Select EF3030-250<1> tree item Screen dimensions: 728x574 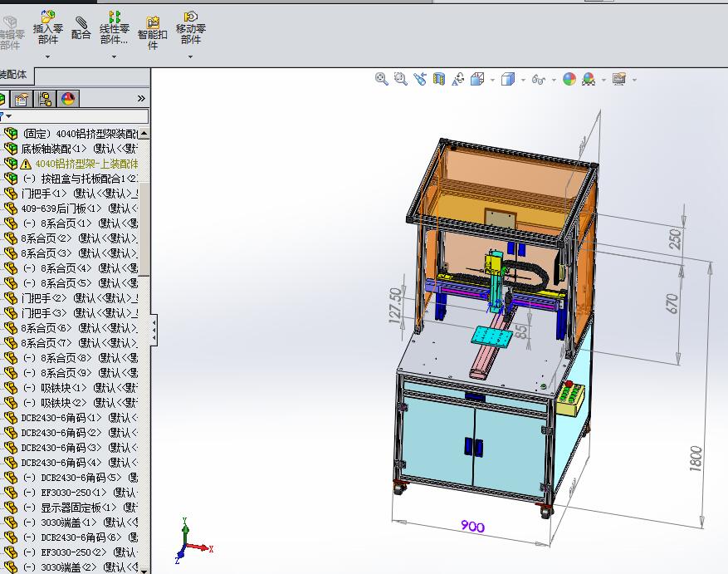(71, 493)
